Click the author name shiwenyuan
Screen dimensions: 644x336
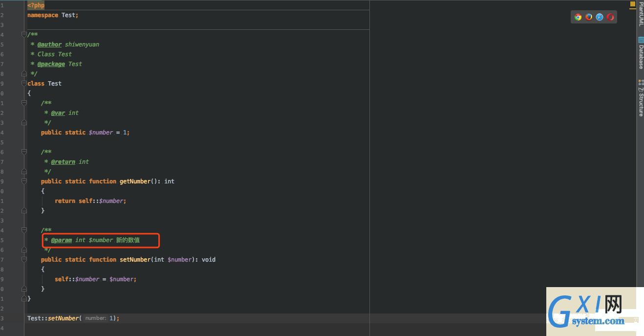82,45
